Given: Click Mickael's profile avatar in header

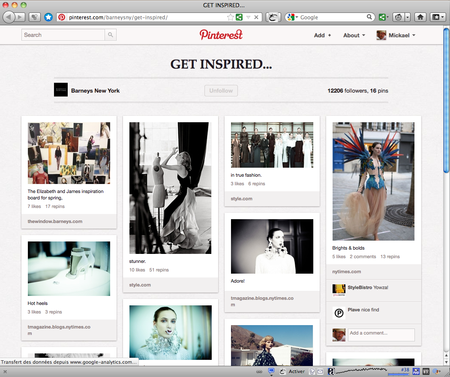Looking at the screenshot, I should (381, 35).
